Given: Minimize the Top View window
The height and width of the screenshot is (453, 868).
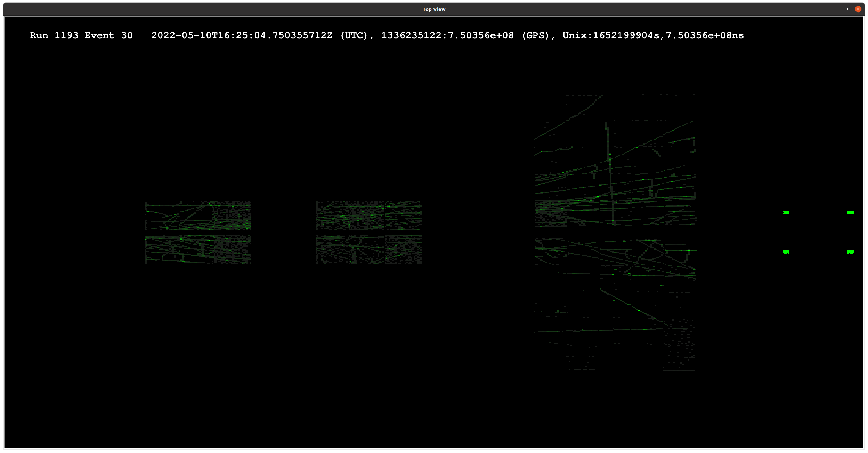Looking at the screenshot, I should (x=834, y=9).
